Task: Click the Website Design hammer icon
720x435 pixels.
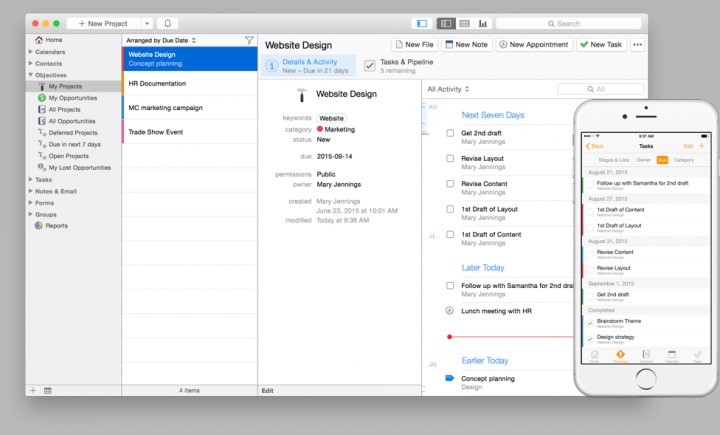Action: pos(302,95)
